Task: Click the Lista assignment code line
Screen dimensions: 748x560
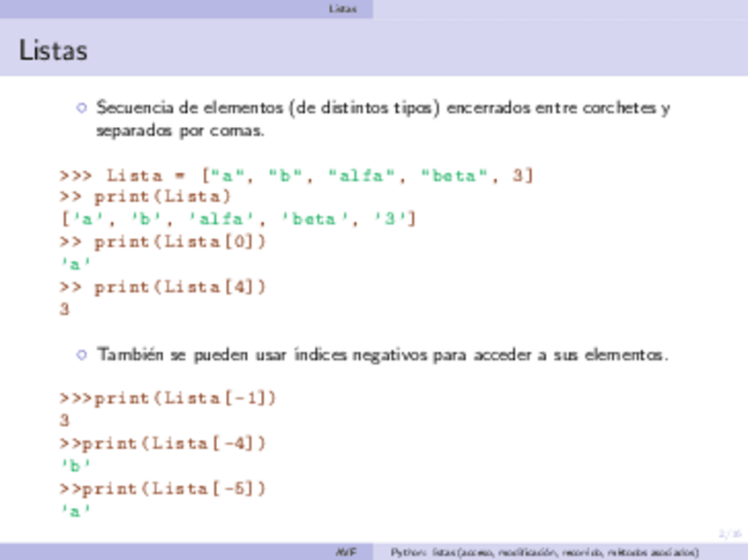Action: click(x=296, y=175)
